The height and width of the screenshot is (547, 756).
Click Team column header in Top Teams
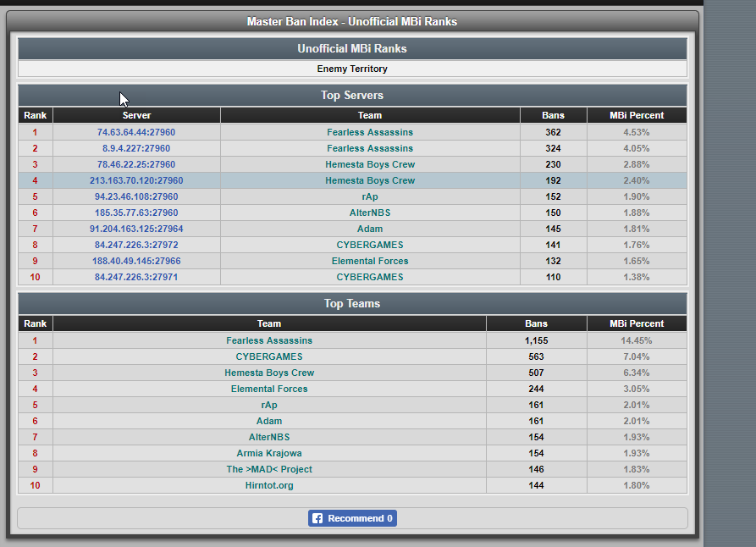pyautogui.click(x=269, y=323)
